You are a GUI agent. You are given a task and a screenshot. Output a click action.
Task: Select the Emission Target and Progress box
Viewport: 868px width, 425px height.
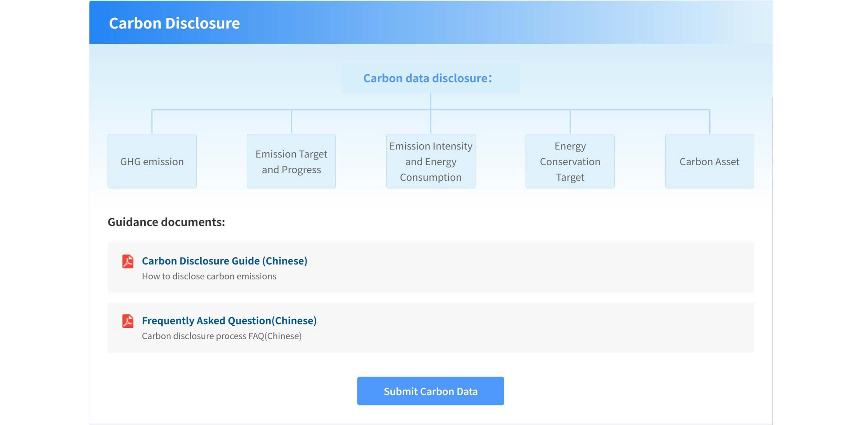tap(291, 161)
